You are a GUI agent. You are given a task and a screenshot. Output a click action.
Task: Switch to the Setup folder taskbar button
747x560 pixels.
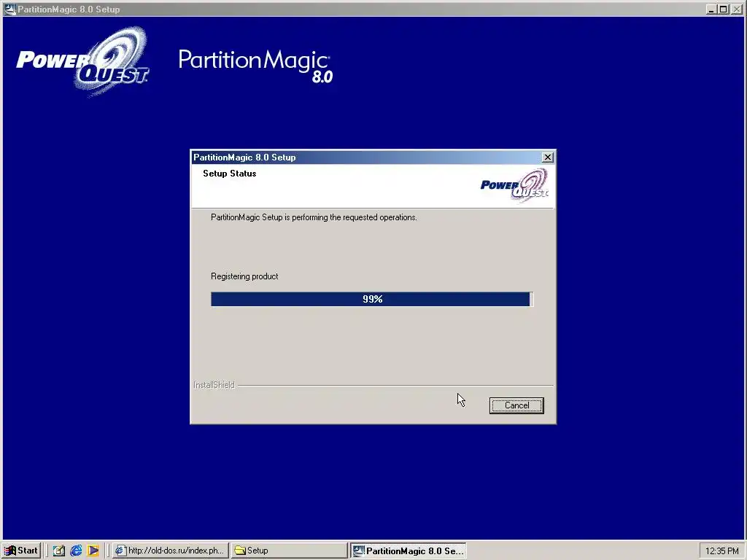(289, 551)
